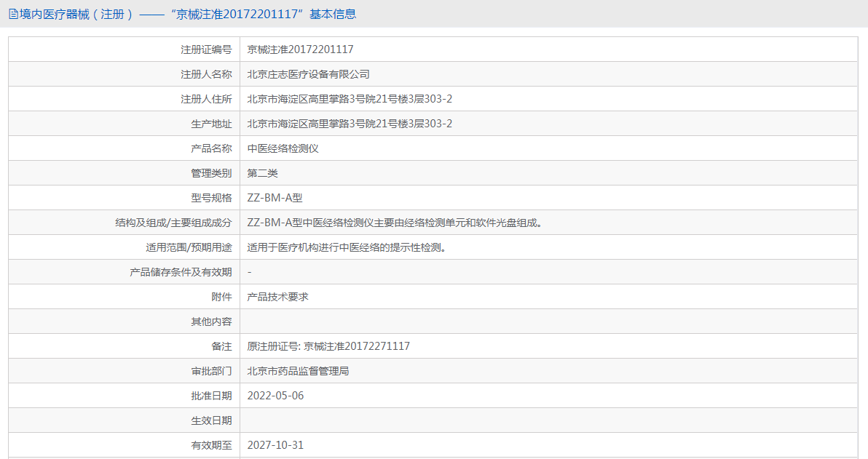This screenshot has height=459, width=868.
Task: Click the approval date 2022-05-06
Action: (x=275, y=396)
